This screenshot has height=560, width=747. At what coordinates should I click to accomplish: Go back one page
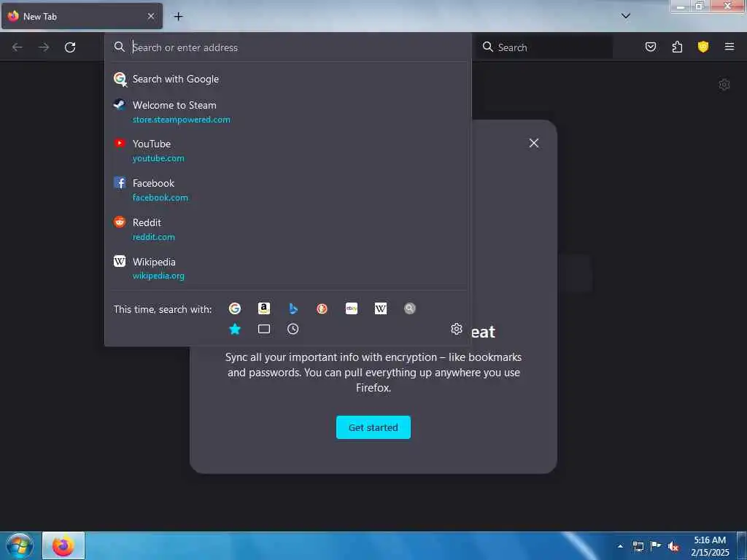[x=18, y=47]
